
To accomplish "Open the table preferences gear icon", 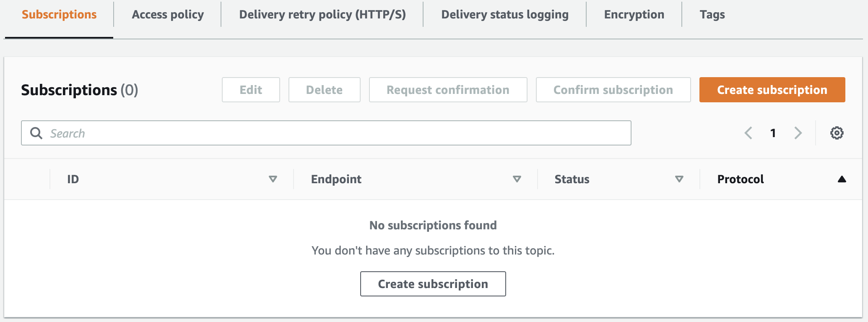I will point(837,133).
